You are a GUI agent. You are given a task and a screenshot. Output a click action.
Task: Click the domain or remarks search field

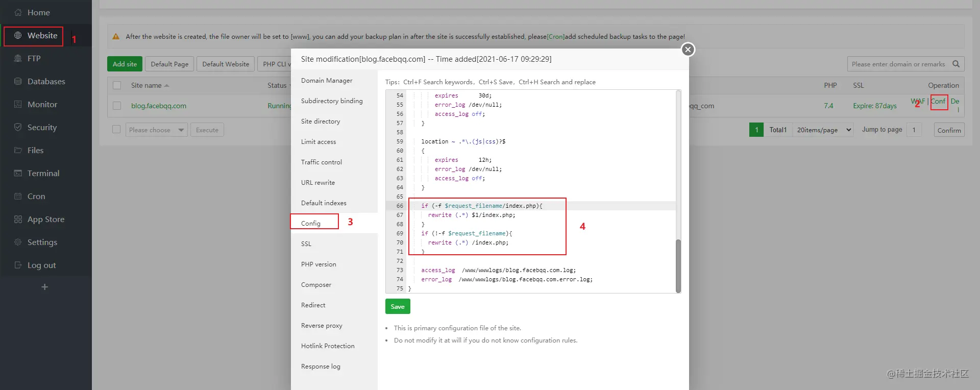point(898,64)
